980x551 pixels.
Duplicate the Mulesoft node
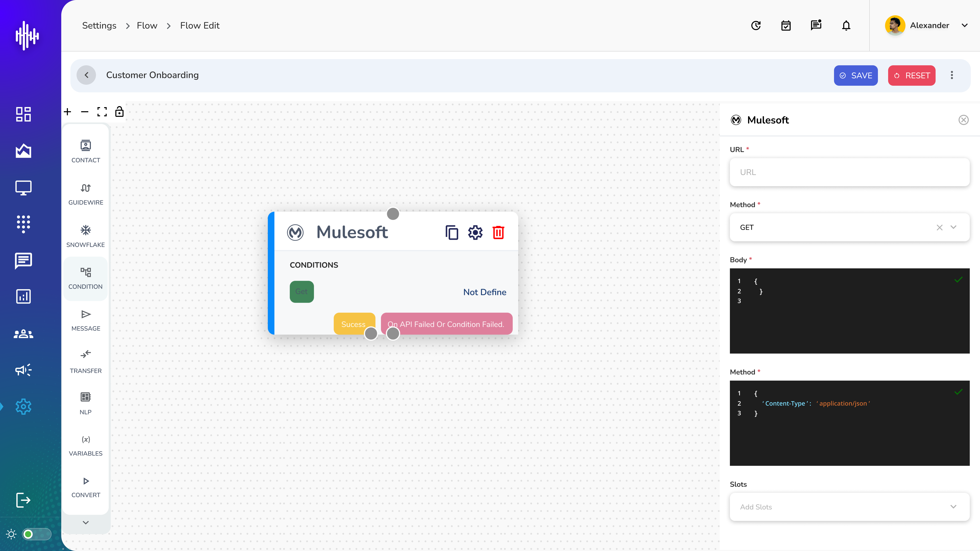[x=452, y=232]
